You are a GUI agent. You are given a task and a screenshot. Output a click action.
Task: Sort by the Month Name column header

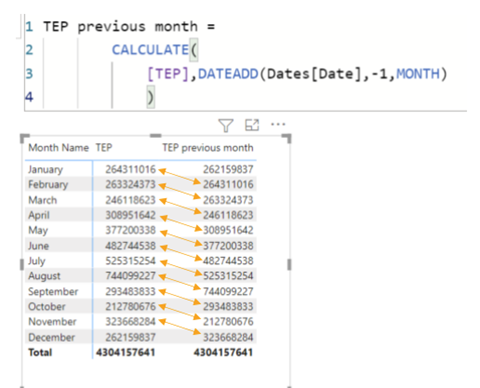coord(58,148)
